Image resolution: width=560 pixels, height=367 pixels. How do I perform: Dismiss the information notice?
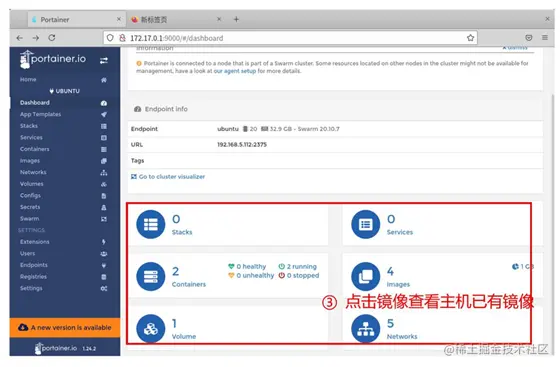click(515, 48)
